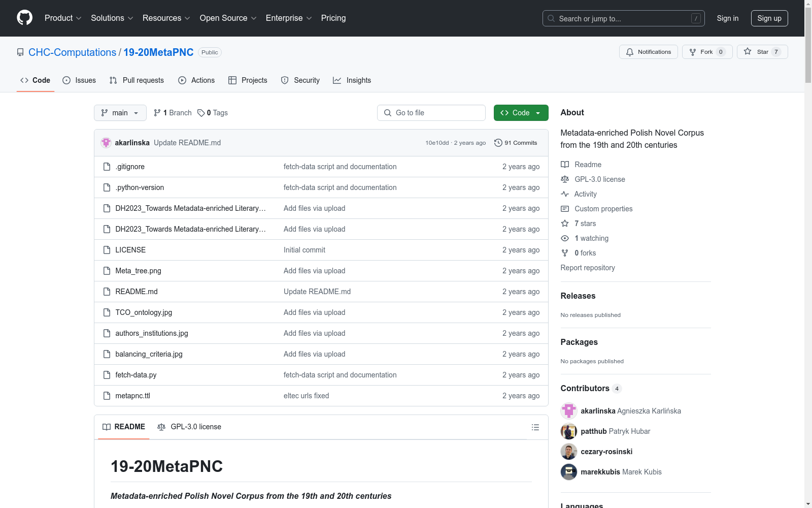812x508 pixels.
Task: Click the 'eltec urls fixed' commit message
Action: coord(306,396)
